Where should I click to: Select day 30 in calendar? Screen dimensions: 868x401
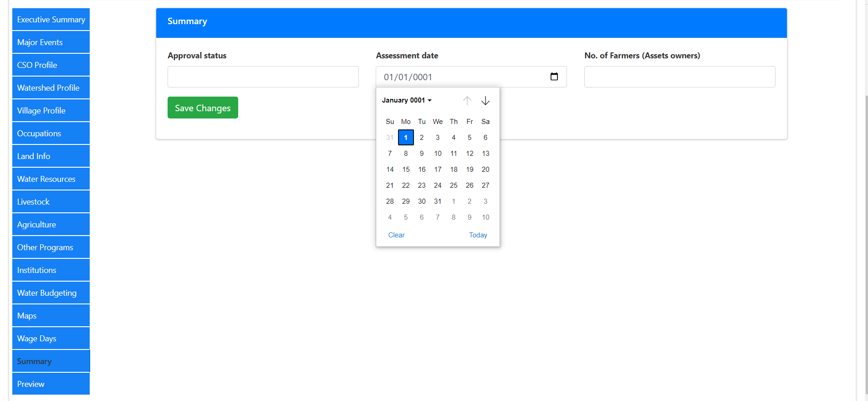[422, 201]
